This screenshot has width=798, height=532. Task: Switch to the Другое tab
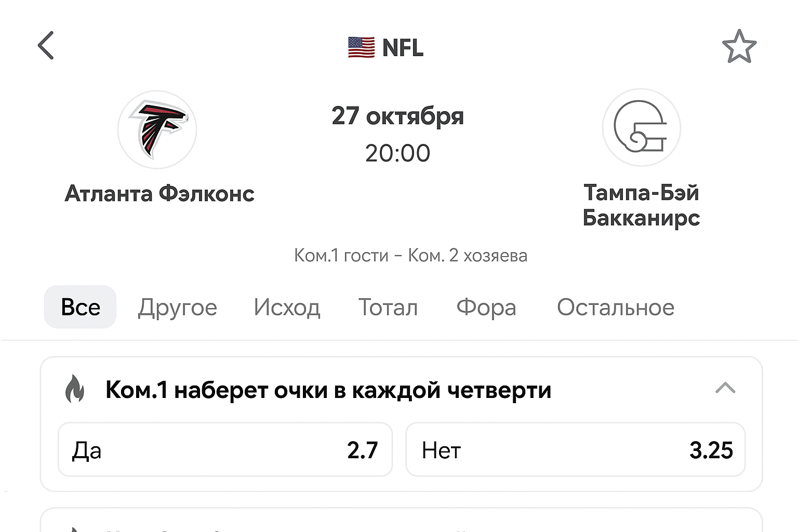pyautogui.click(x=177, y=307)
